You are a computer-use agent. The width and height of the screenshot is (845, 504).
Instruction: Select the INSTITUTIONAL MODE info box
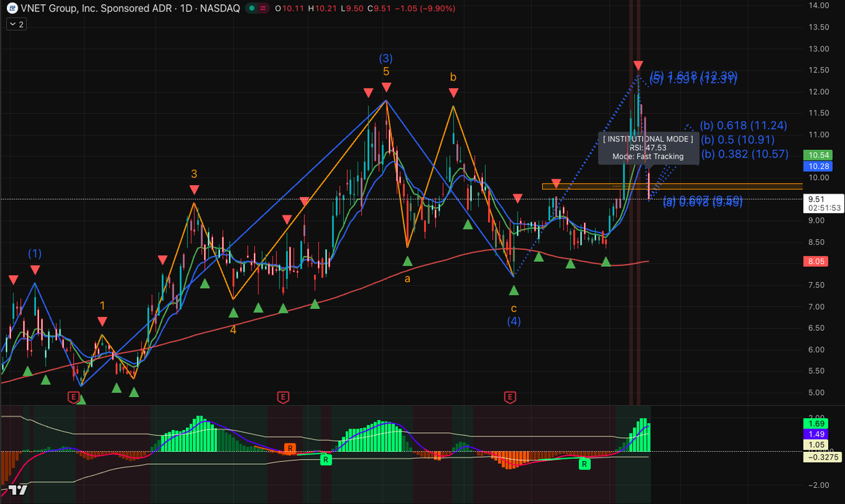pos(648,148)
